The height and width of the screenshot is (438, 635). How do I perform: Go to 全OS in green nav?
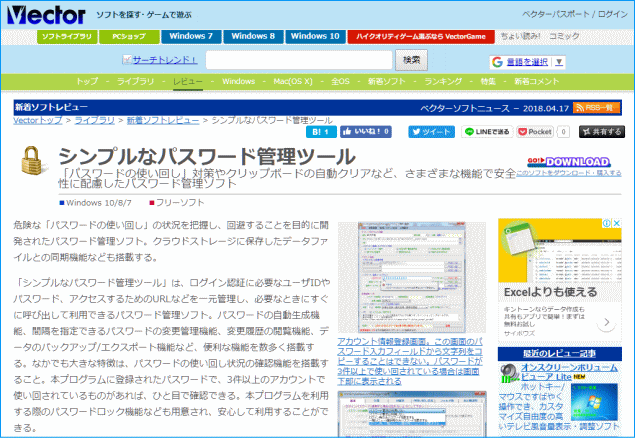coord(340,81)
